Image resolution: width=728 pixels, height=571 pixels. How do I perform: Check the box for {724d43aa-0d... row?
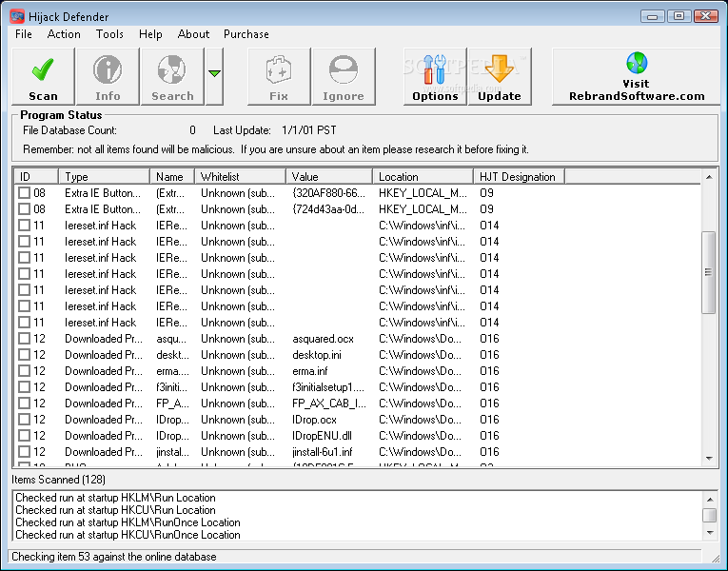(x=24, y=209)
